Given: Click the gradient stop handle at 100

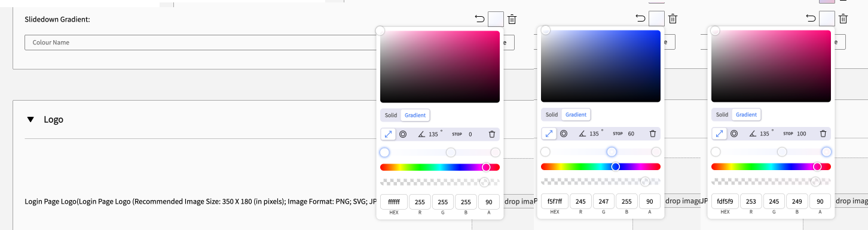Looking at the screenshot, I should (827, 152).
